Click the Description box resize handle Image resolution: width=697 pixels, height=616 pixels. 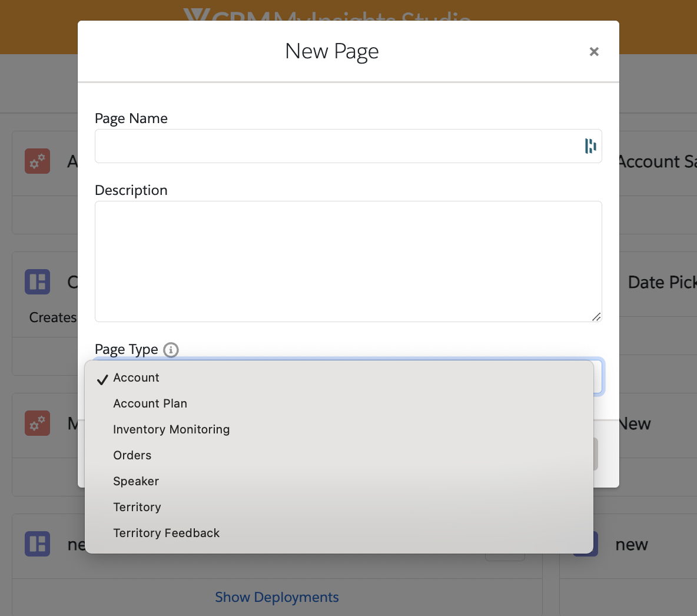[x=596, y=317]
